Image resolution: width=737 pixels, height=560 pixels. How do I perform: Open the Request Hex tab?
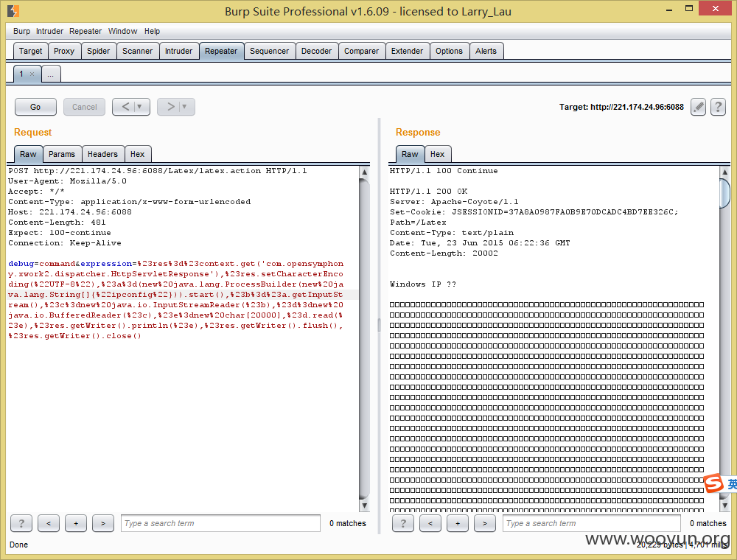pos(138,154)
